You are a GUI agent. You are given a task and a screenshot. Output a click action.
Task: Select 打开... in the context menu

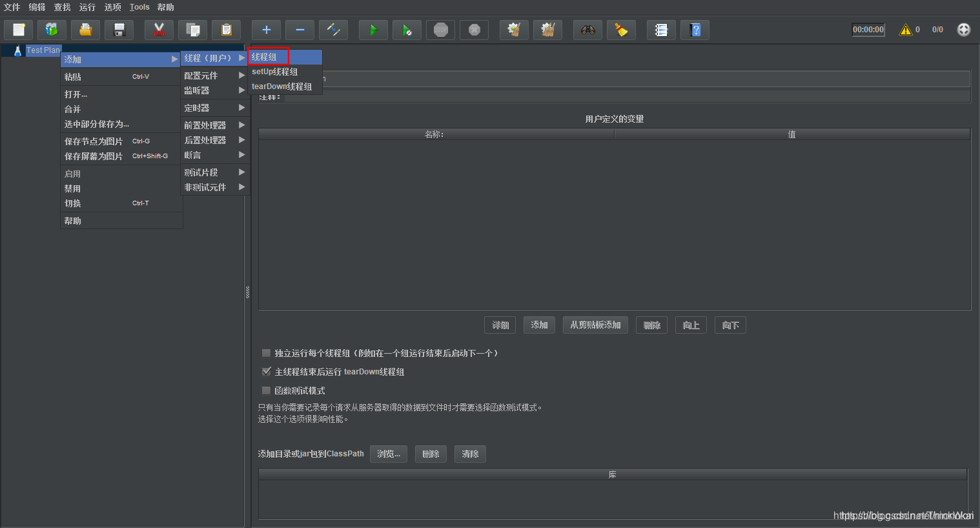[x=121, y=94]
